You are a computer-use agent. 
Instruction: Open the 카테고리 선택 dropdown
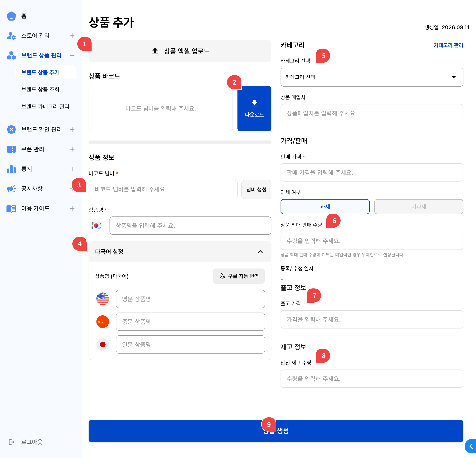(x=372, y=77)
